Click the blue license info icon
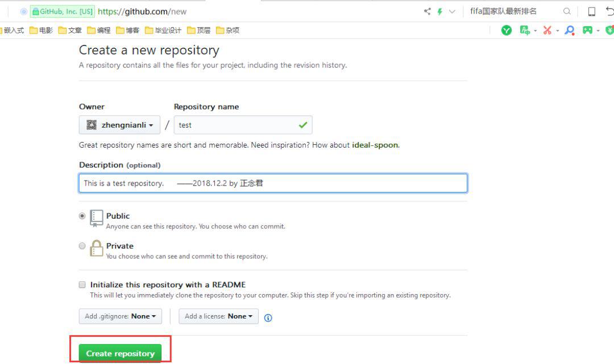614x364 pixels. tap(268, 318)
